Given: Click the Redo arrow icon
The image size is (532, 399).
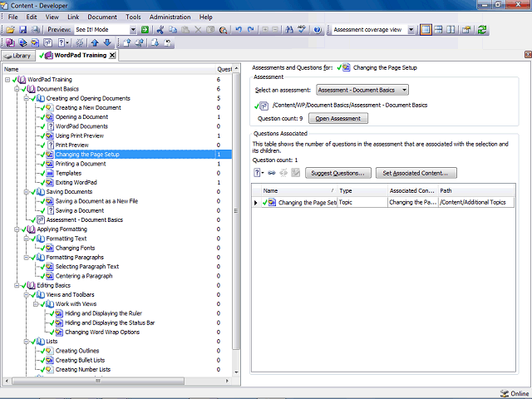Looking at the screenshot, I should pyautogui.click(x=251, y=30).
